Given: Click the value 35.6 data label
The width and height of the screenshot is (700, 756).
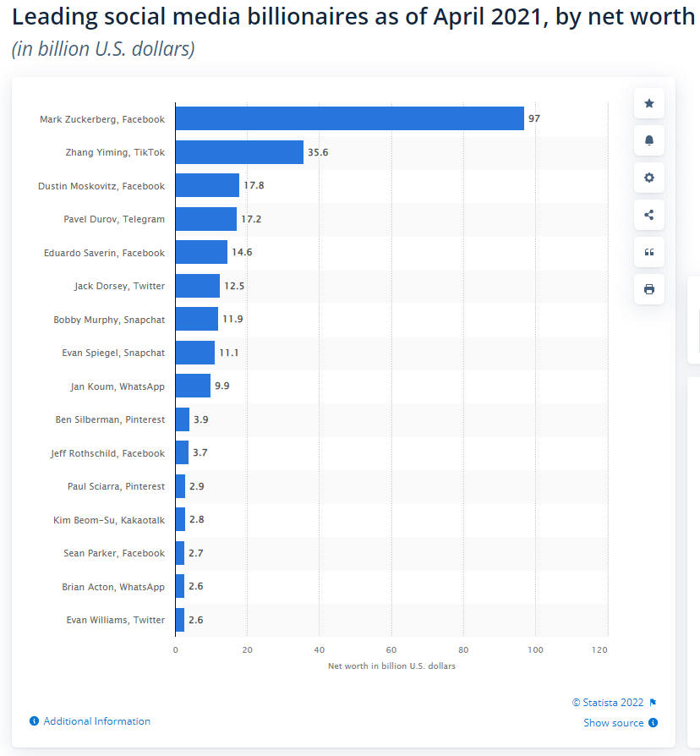Looking at the screenshot, I should 318,152.
